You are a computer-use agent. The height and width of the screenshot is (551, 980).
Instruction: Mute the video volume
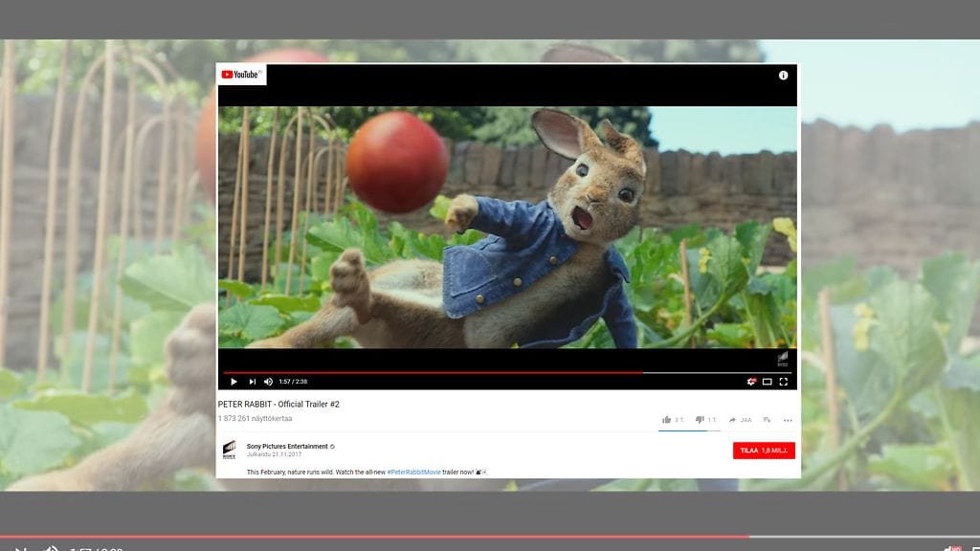269,381
